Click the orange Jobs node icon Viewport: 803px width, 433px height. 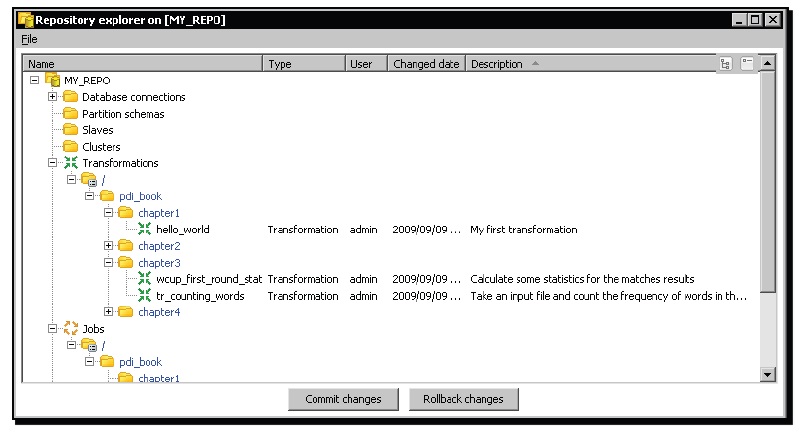click(x=71, y=329)
